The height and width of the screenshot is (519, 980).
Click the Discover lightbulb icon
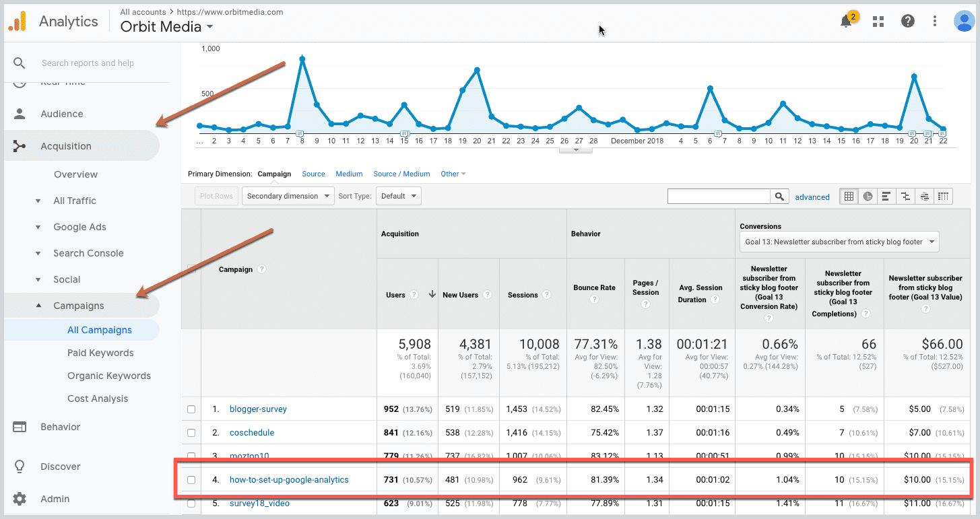click(x=20, y=466)
